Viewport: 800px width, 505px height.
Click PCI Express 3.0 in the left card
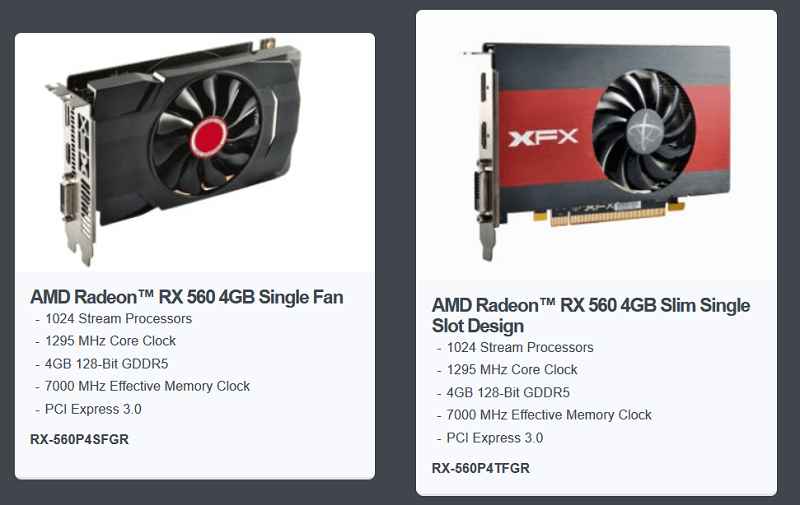(x=93, y=409)
